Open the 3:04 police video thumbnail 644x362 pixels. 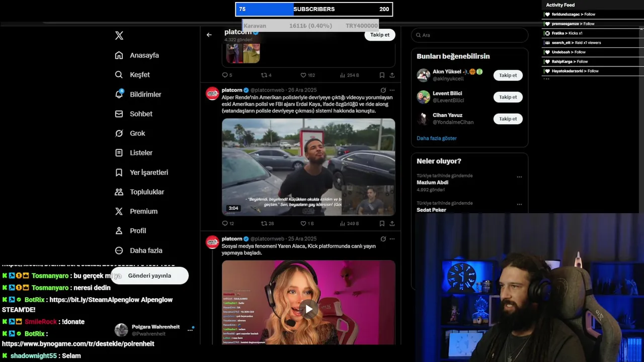(x=308, y=167)
